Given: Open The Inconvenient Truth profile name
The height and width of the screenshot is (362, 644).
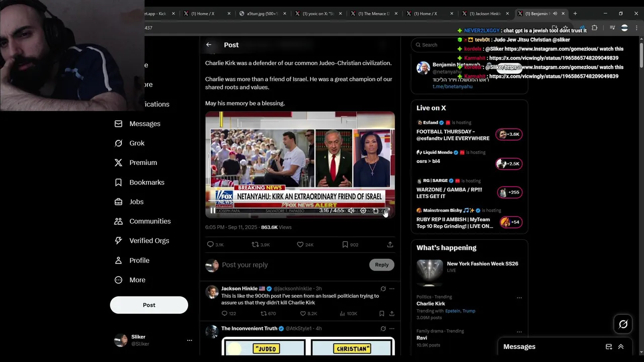Looking at the screenshot, I should pyautogui.click(x=249, y=329).
